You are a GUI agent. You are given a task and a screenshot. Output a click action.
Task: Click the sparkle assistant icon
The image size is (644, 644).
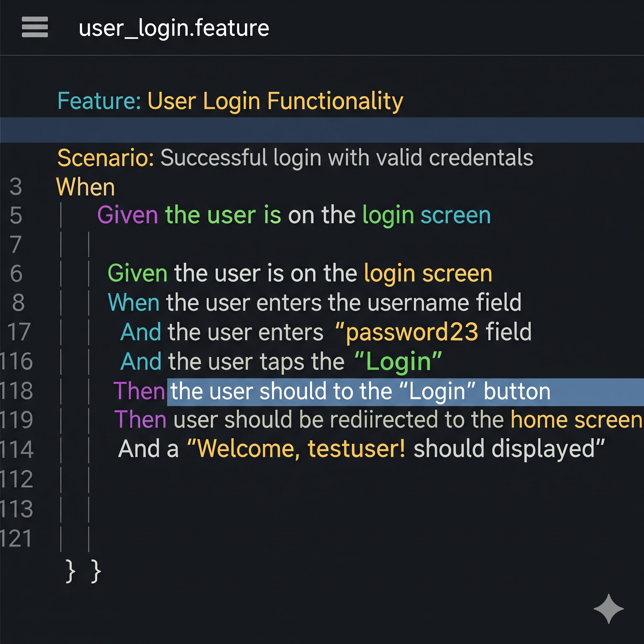[608, 608]
